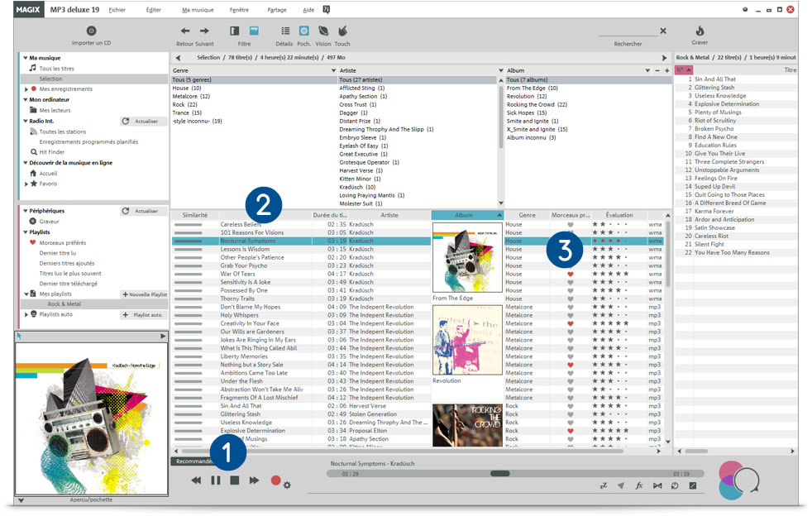
Task: Click the Nouvelle Playlist button
Action: (x=145, y=294)
